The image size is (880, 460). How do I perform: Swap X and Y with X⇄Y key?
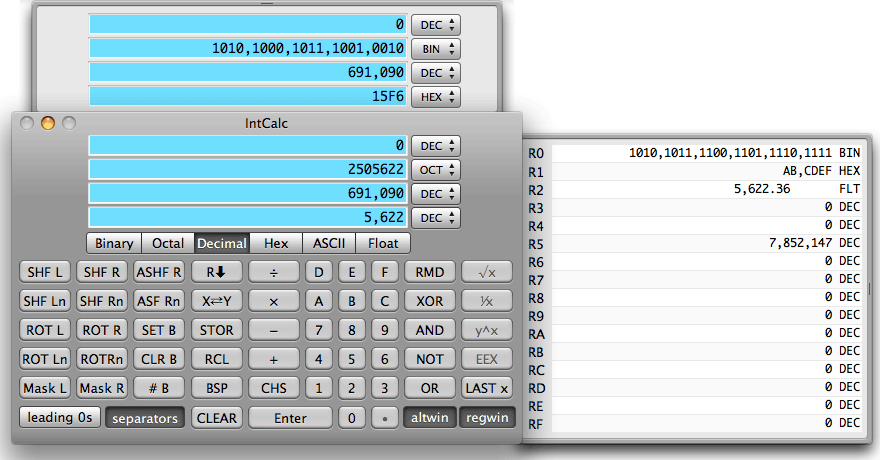pos(217,301)
